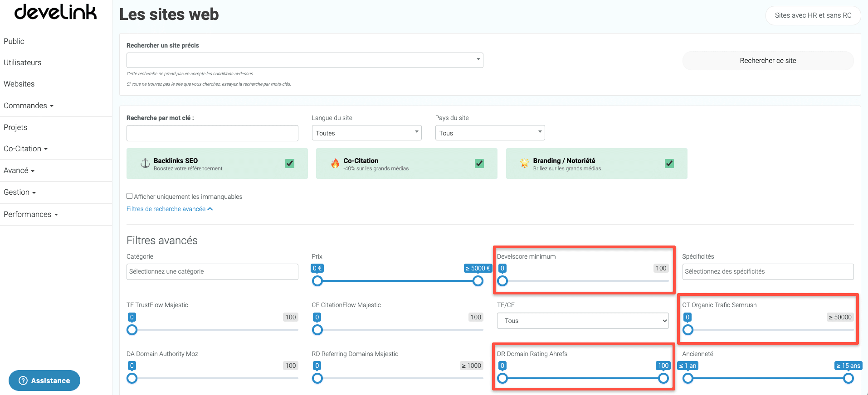Expand the Commandes sidebar menu
Screen dimensions: 868x395
click(x=29, y=106)
